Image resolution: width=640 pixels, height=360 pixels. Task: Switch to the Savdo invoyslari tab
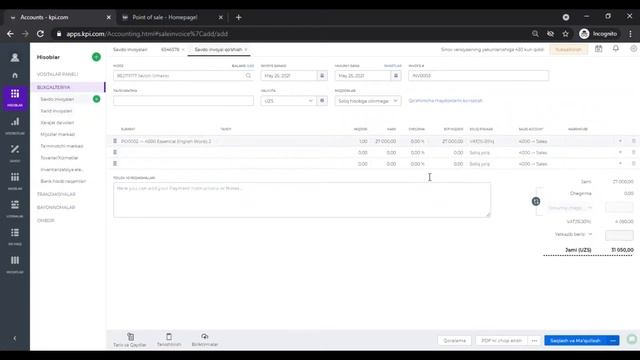coord(130,50)
